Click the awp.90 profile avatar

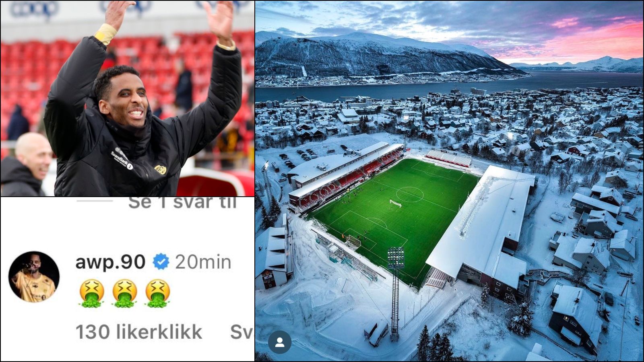pos(34,277)
